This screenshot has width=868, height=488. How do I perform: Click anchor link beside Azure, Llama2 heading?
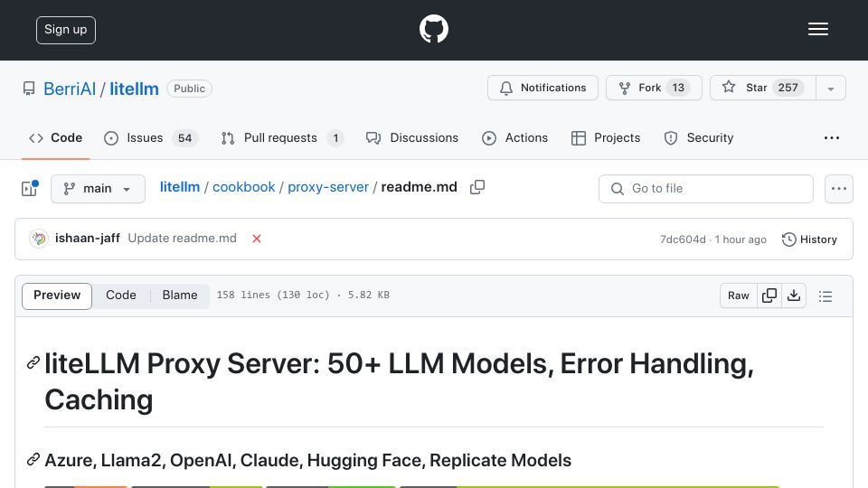coord(33,460)
